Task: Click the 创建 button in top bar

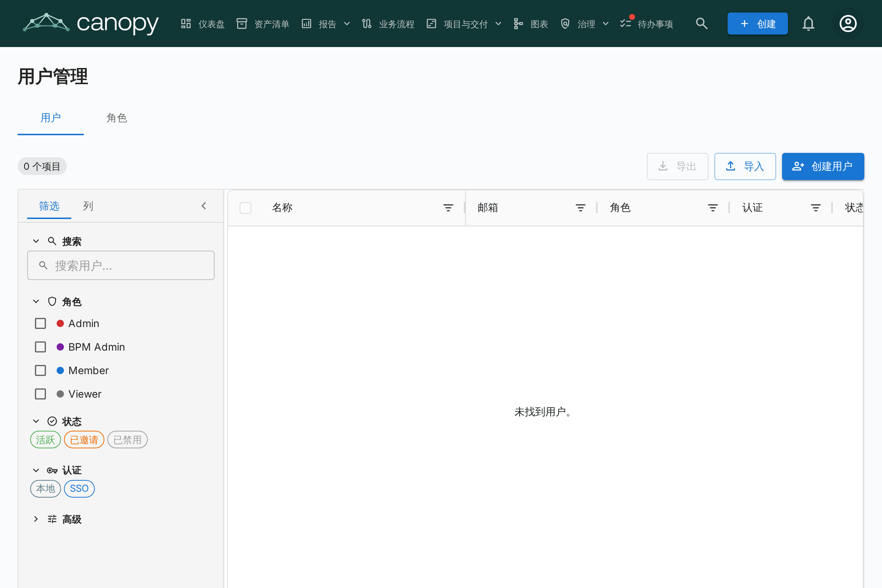Action: (x=757, y=24)
